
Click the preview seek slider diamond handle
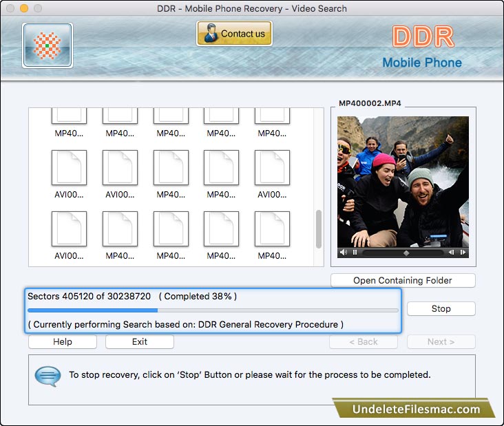click(406, 253)
